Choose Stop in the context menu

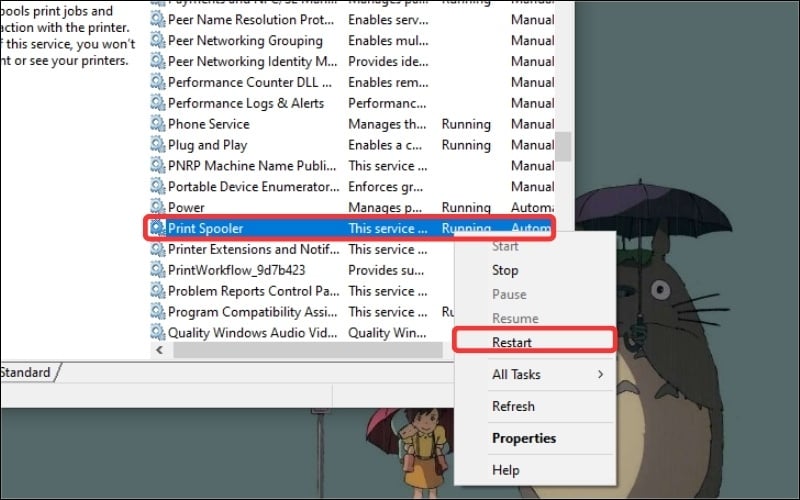535,270
